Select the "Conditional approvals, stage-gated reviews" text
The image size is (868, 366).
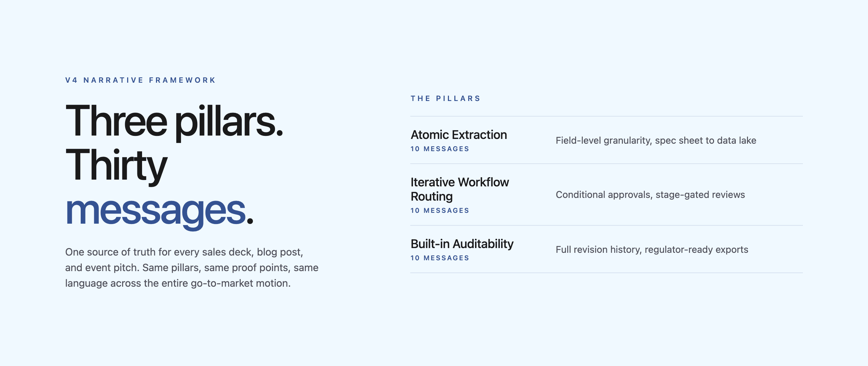click(650, 195)
